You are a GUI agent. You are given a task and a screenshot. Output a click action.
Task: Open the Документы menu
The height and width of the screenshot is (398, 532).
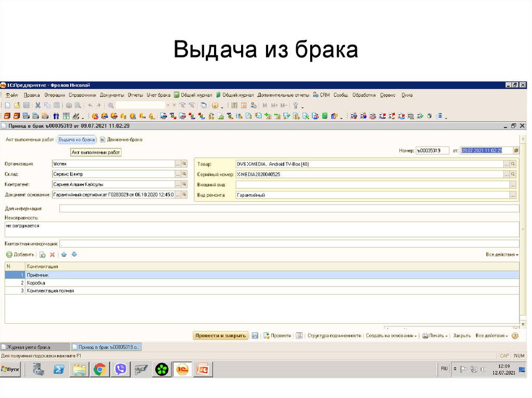112,95
